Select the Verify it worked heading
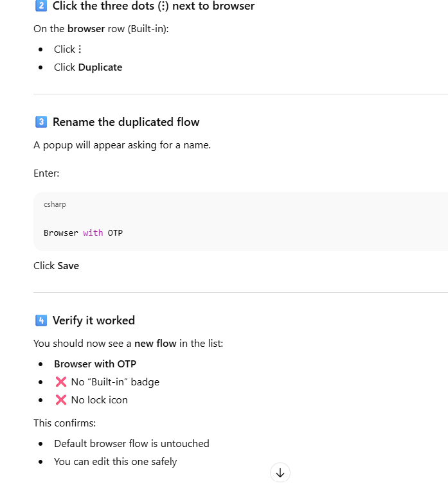 pos(94,321)
